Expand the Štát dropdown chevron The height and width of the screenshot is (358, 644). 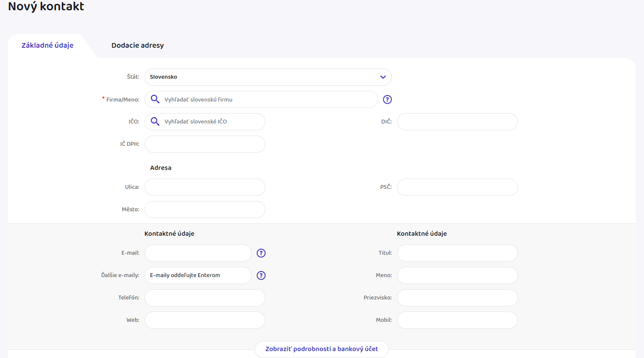(x=382, y=77)
